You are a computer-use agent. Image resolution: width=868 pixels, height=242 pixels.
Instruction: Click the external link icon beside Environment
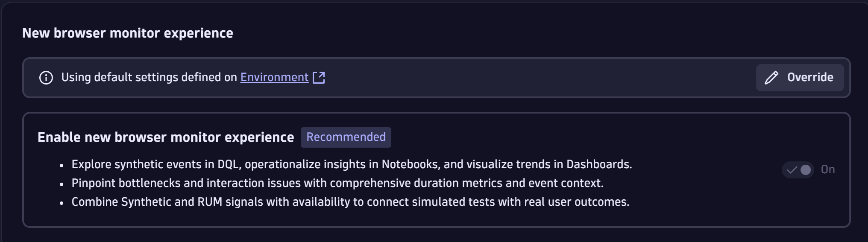pos(319,78)
